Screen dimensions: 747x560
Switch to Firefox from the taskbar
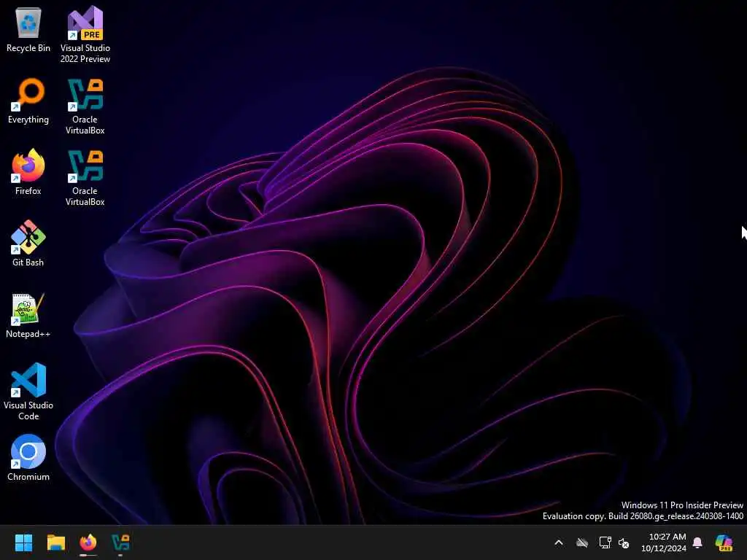click(88, 542)
